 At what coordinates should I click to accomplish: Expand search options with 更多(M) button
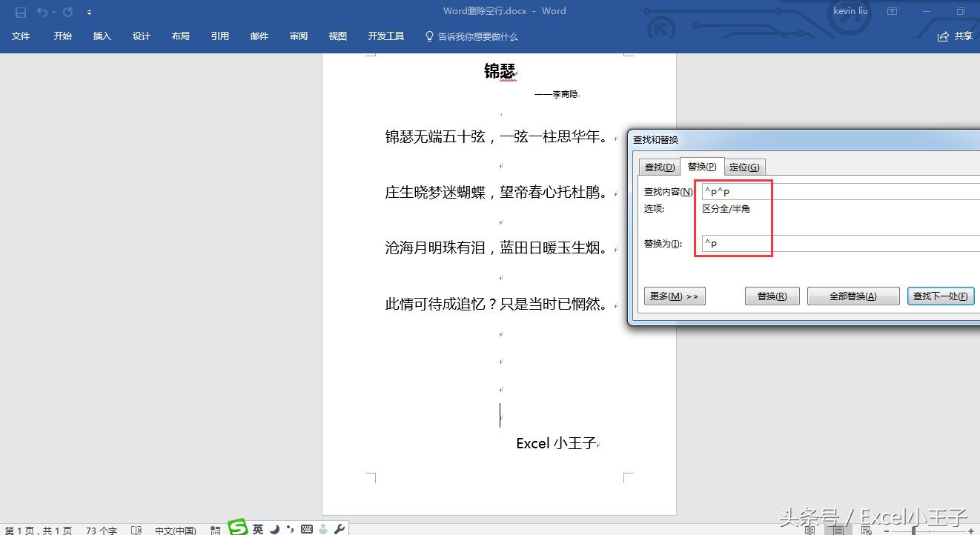click(x=674, y=296)
